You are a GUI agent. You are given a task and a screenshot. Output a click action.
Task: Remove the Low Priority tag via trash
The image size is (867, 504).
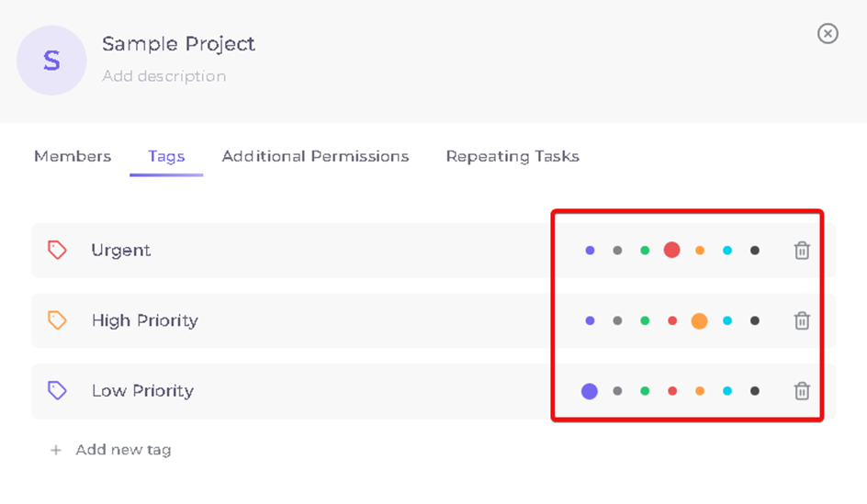pos(802,391)
